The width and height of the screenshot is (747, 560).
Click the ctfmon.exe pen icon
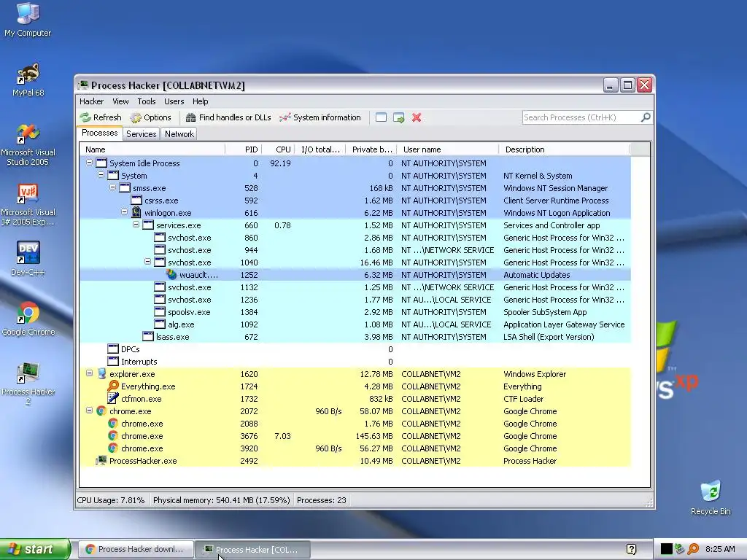(113, 399)
